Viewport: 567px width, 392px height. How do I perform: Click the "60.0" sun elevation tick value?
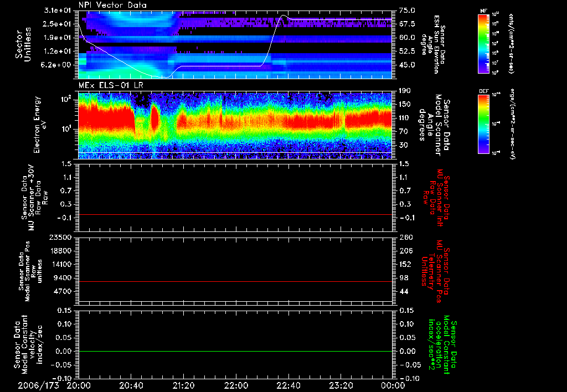(407, 38)
